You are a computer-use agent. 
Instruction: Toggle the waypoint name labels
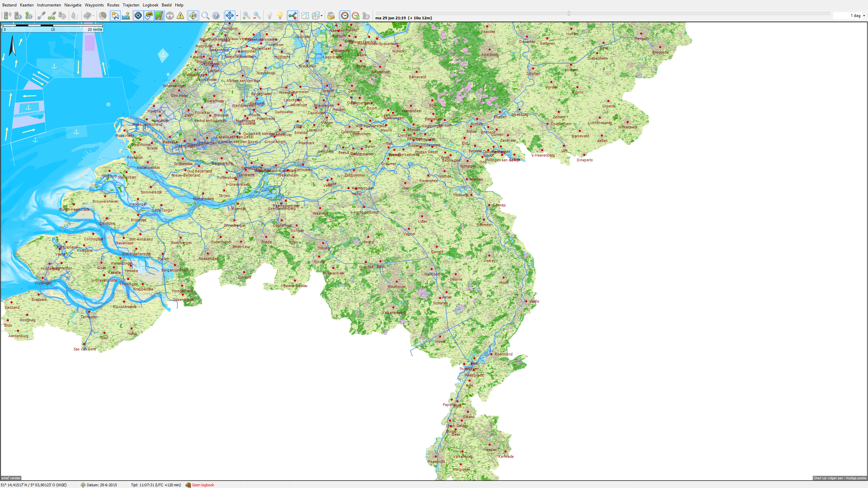(149, 16)
